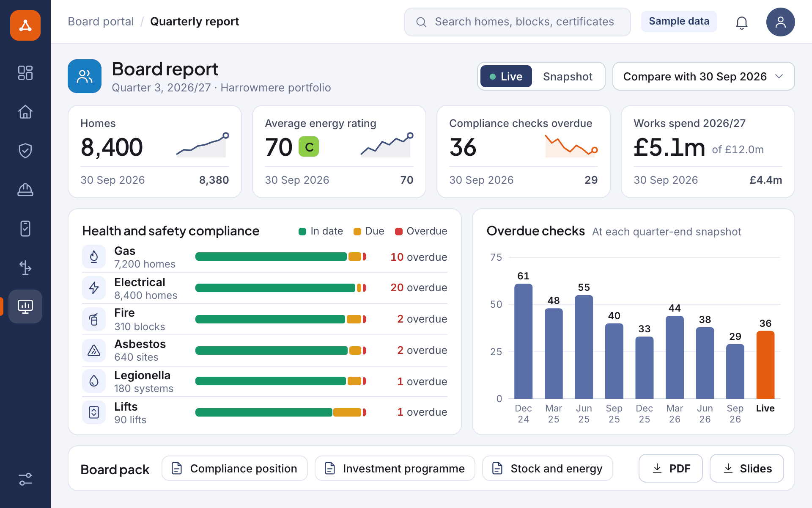The image size is (812, 508).
Task: Open the clipboard checklist sidebar icon
Action: pyautogui.click(x=25, y=229)
